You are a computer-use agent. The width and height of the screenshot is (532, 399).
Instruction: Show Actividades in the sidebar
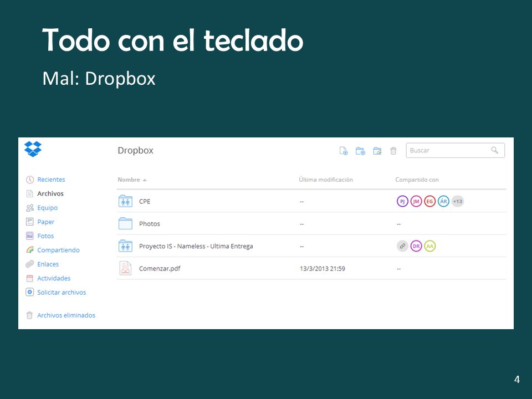[54, 278]
